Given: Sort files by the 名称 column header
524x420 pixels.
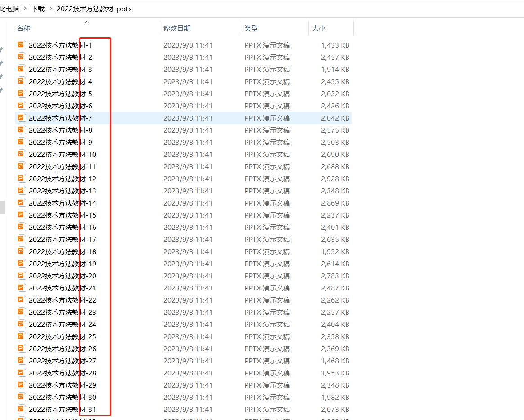Looking at the screenshot, I should pos(23,28).
